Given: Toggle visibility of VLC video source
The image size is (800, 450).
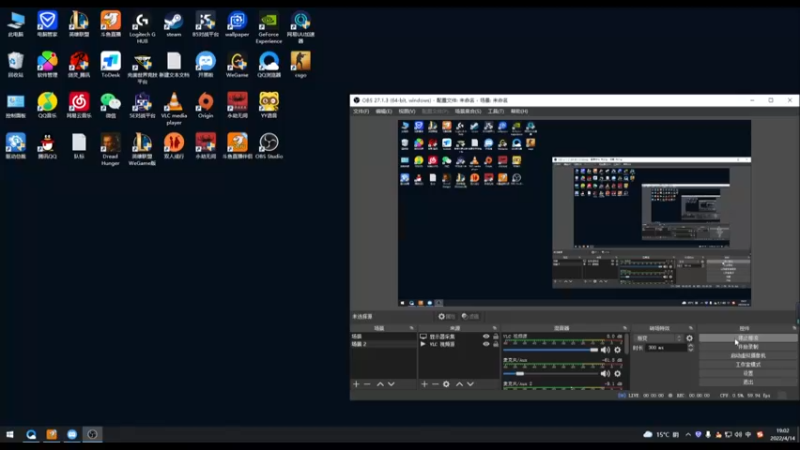Looking at the screenshot, I should pyautogui.click(x=486, y=344).
